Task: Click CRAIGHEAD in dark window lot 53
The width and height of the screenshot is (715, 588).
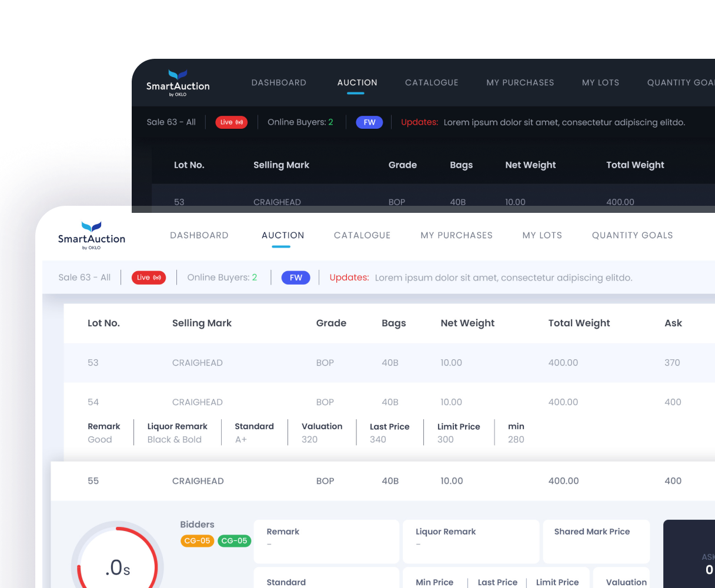Action: pyautogui.click(x=277, y=202)
